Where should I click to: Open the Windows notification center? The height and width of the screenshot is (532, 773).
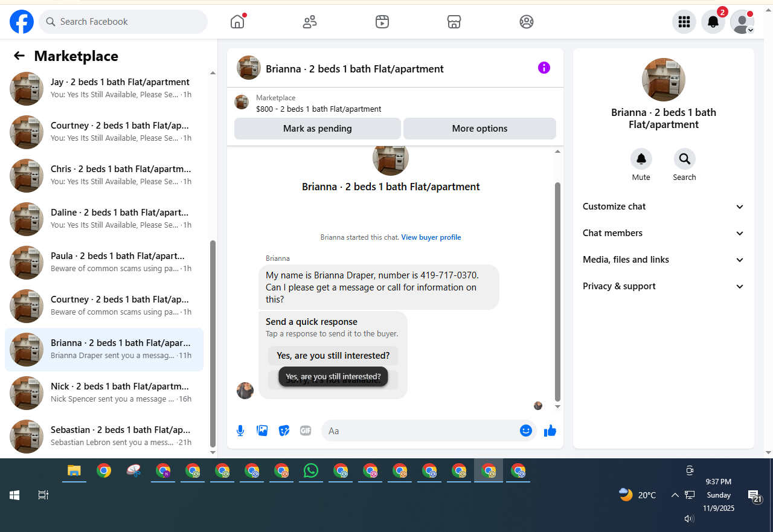754,496
